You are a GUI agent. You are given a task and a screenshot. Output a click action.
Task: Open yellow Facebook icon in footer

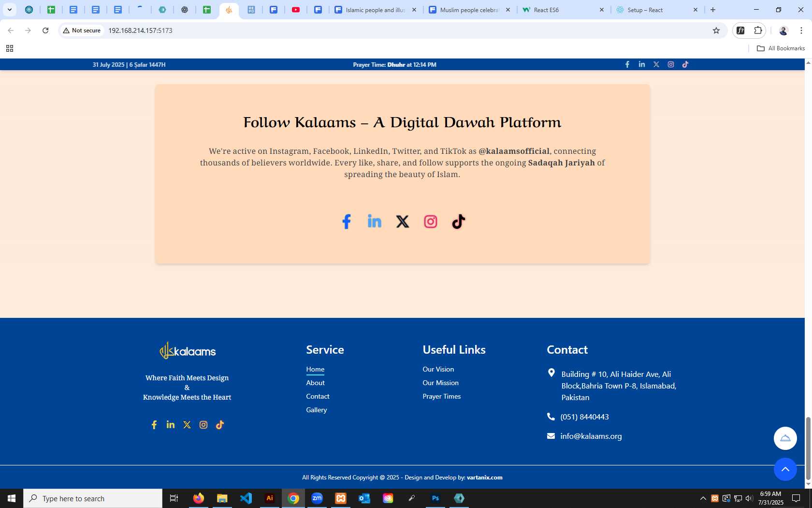tap(154, 425)
